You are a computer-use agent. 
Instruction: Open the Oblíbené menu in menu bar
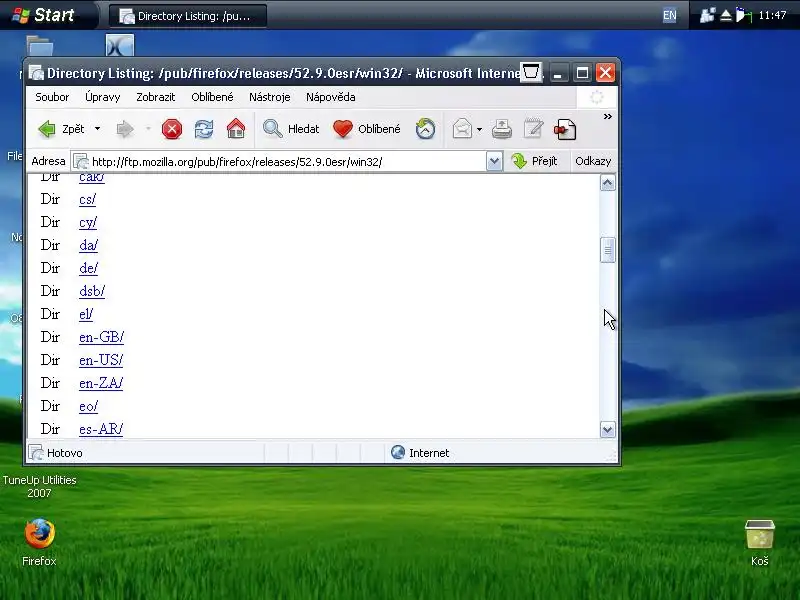point(212,97)
